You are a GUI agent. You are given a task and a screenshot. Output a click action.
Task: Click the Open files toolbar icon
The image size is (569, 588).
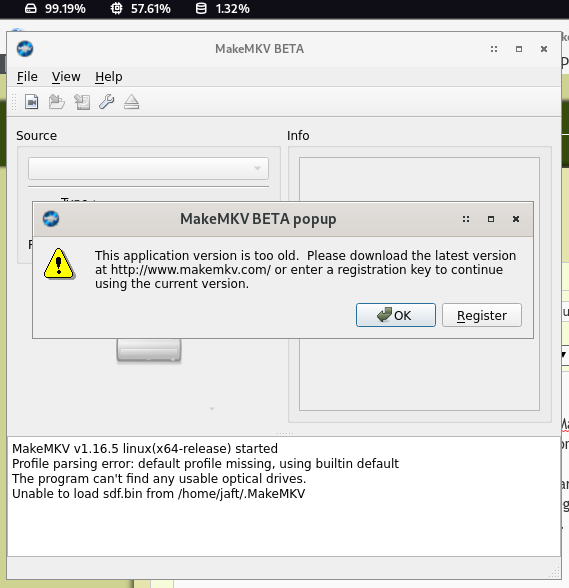(32, 102)
